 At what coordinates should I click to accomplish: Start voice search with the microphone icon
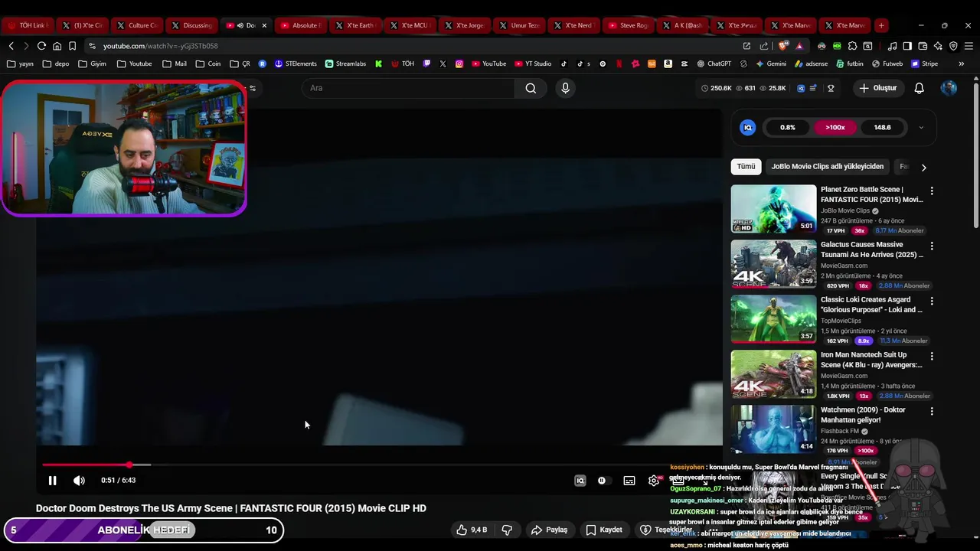565,88
